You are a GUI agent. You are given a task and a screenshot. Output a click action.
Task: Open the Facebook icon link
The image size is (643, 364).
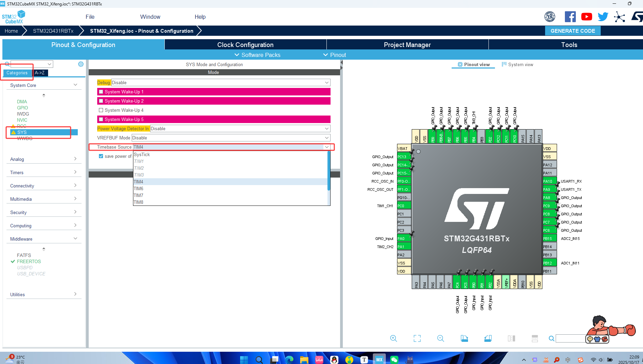point(570,17)
